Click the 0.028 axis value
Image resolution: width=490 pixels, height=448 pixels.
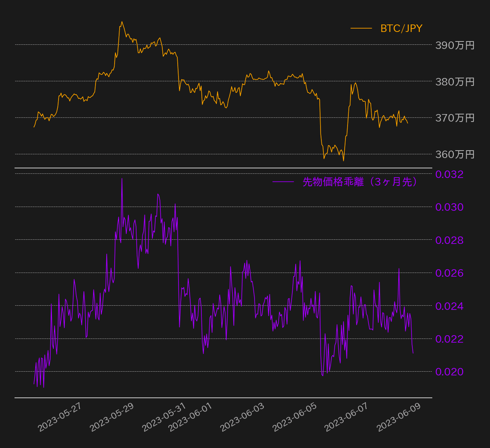(x=449, y=240)
